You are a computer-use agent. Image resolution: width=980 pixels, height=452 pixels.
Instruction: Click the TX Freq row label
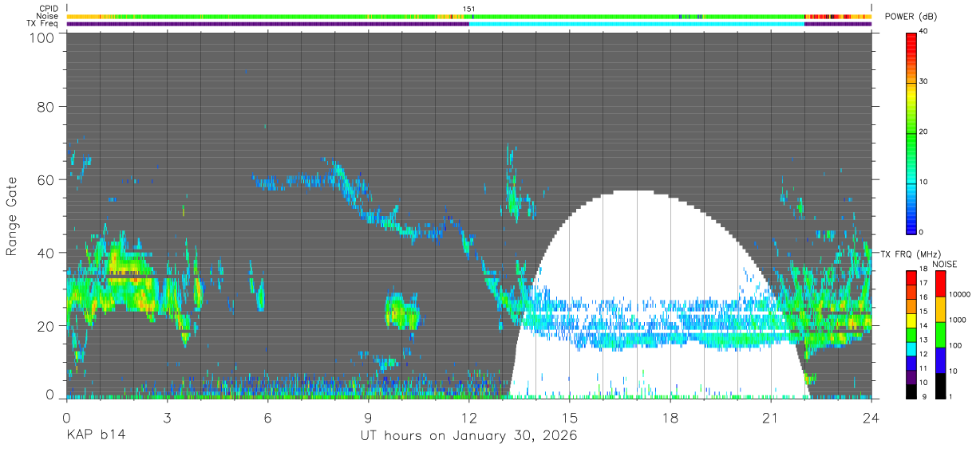[42, 23]
